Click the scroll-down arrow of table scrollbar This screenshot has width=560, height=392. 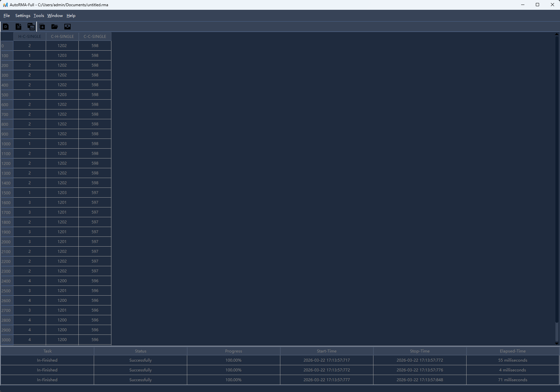pyautogui.click(x=557, y=343)
